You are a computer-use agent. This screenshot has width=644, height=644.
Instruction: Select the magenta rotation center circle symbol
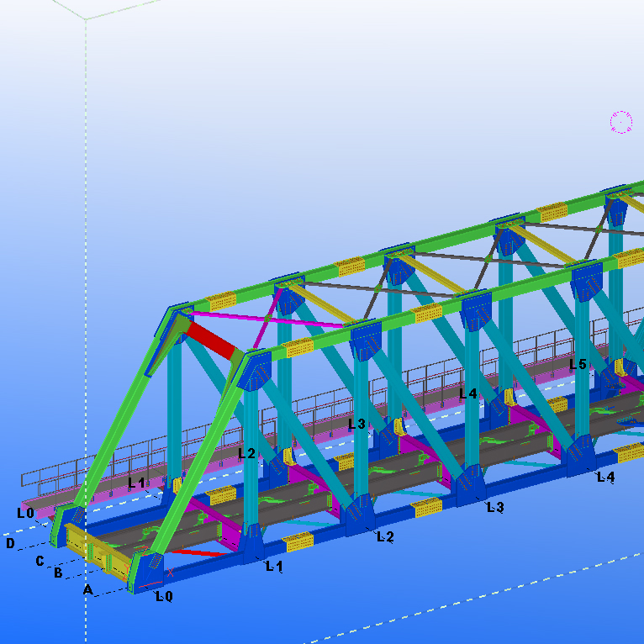click(620, 122)
